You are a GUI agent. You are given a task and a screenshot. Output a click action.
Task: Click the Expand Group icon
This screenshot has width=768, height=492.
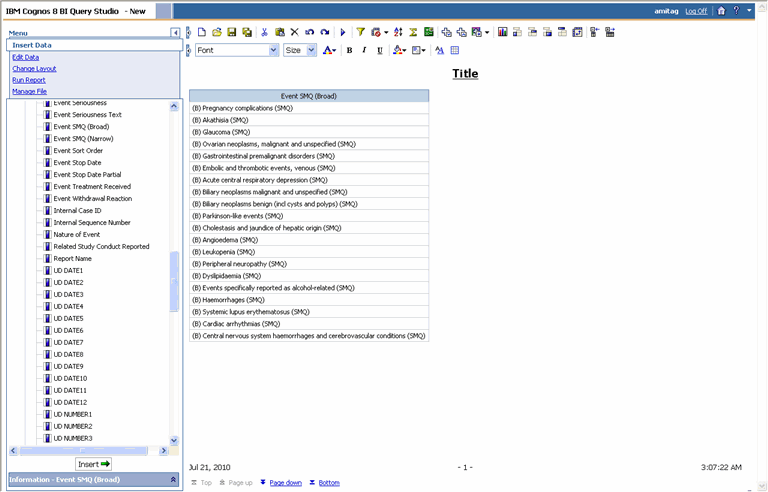pos(610,32)
